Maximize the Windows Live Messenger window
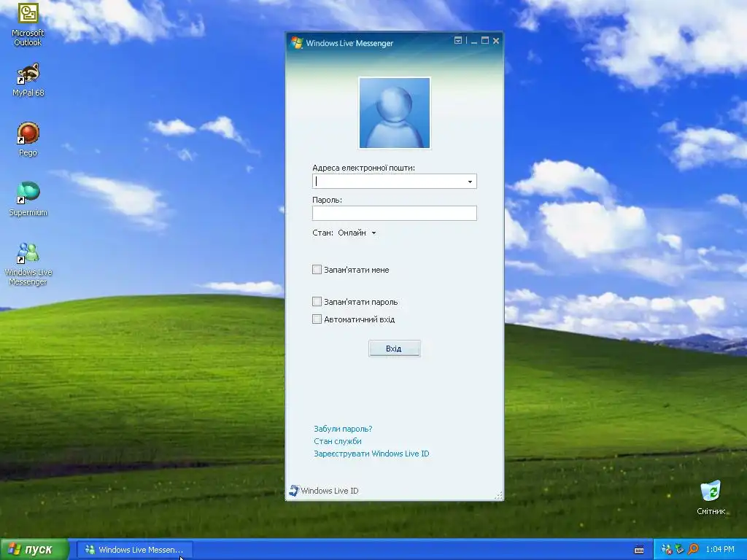Screen dimensions: 747x560 pyautogui.click(x=485, y=41)
